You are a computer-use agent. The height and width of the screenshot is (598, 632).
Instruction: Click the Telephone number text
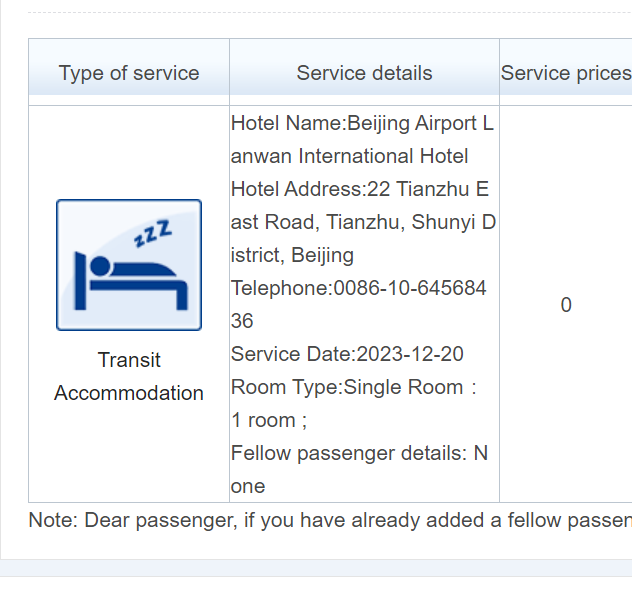[358, 288]
